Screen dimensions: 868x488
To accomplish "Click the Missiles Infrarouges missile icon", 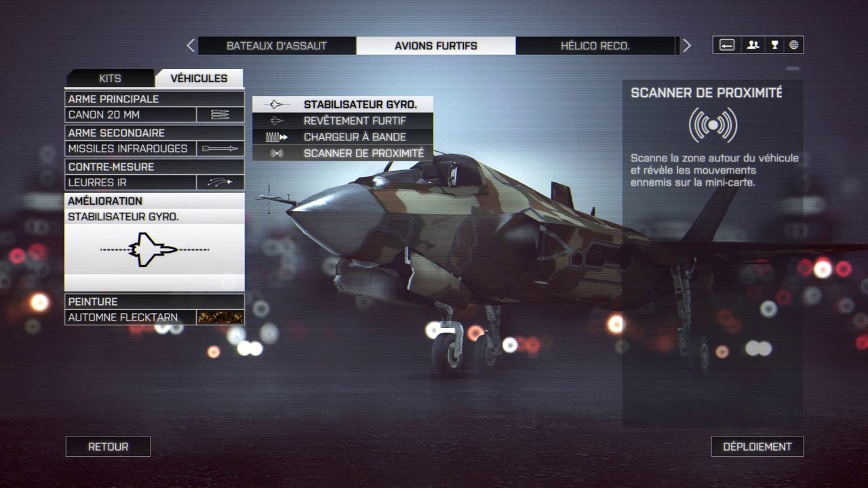I will [220, 148].
